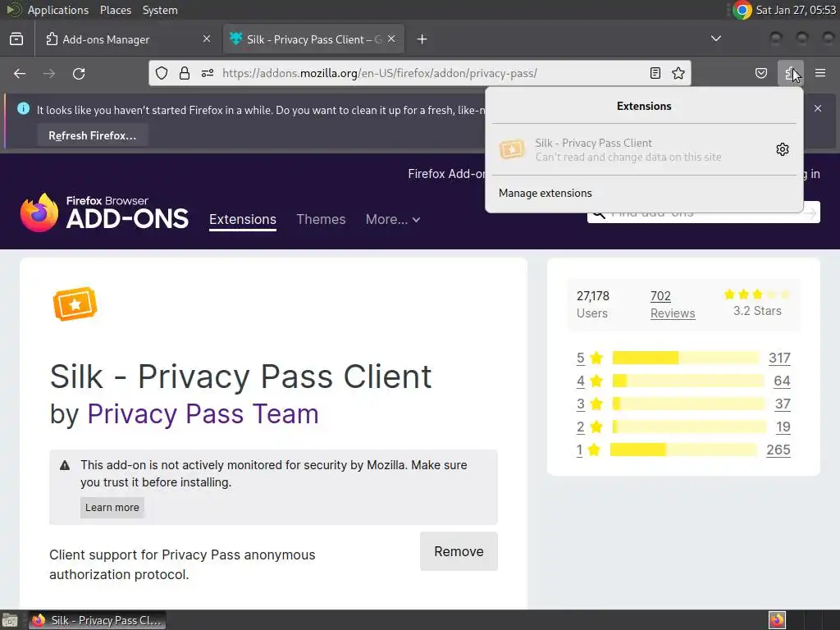Screen dimensions: 840x630
Task: Click the 4-star yellow rating bar
Action: point(688,381)
